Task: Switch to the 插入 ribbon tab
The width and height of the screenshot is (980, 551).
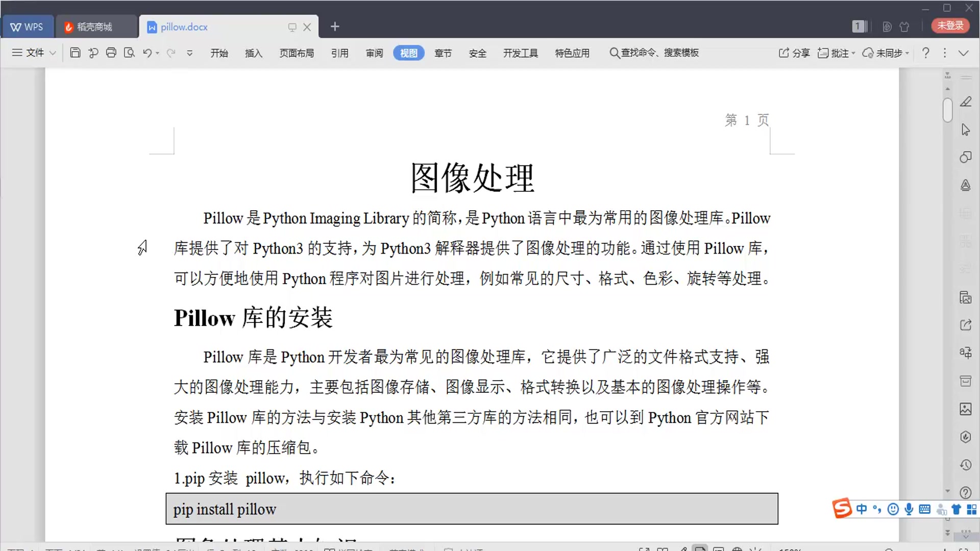Action: tap(253, 53)
